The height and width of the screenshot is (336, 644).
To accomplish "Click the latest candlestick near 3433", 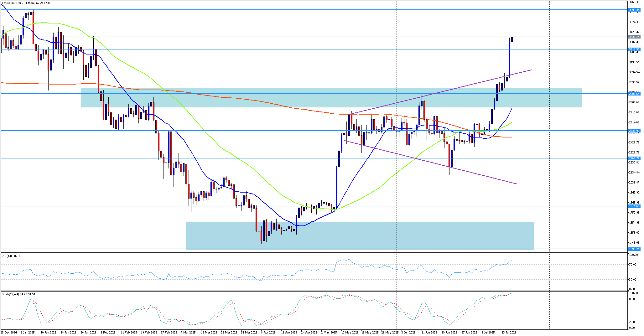I will (x=512, y=39).
